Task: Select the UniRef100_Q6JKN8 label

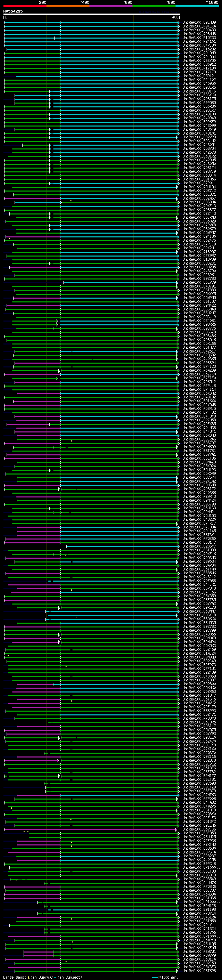Action: [x=199, y=218]
